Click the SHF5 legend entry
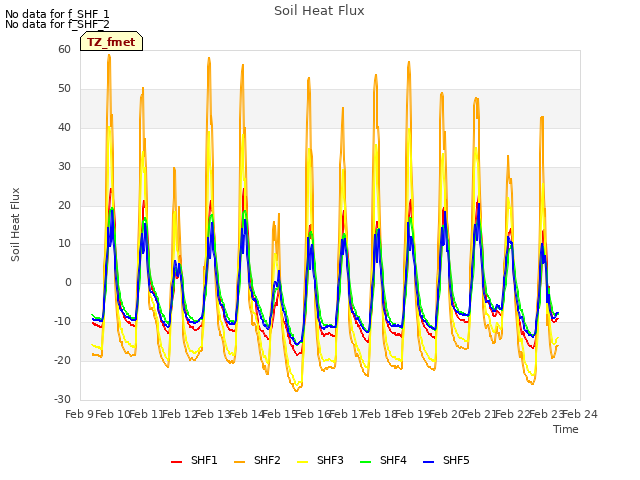Image resolution: width=640 pixels, height=480 pixels. click(x=446, y=460)
